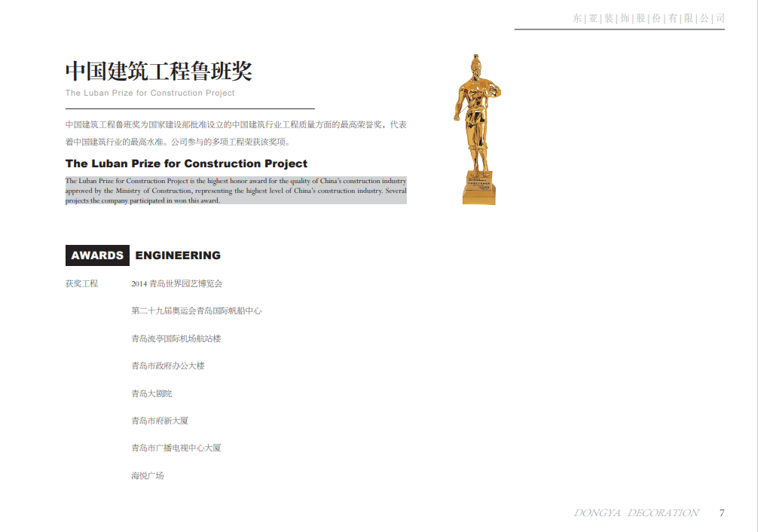
Task: Click the bold heading 'The Luban Prize for Construction Project'
Action: coord(187,164)
